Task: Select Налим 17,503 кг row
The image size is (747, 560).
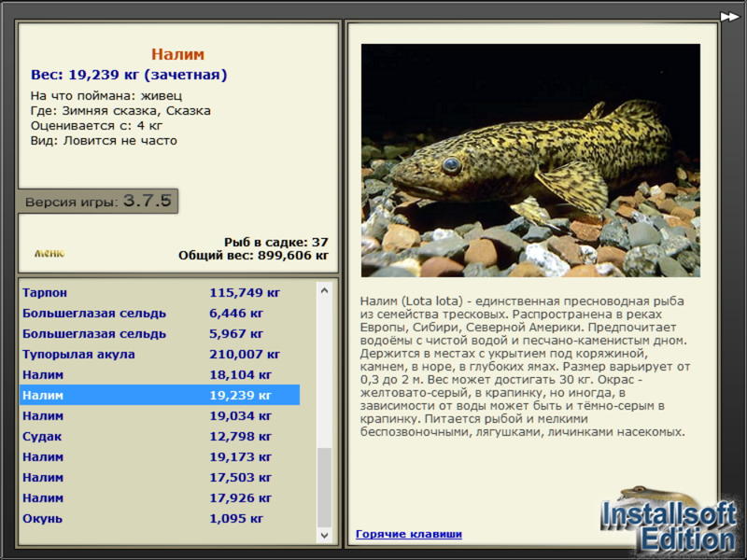Action: [x=160, y=477]
